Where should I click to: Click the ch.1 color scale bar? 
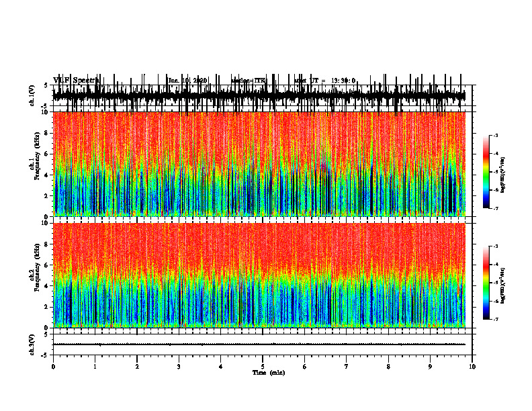pyautogui.click(x=486, y=172)
